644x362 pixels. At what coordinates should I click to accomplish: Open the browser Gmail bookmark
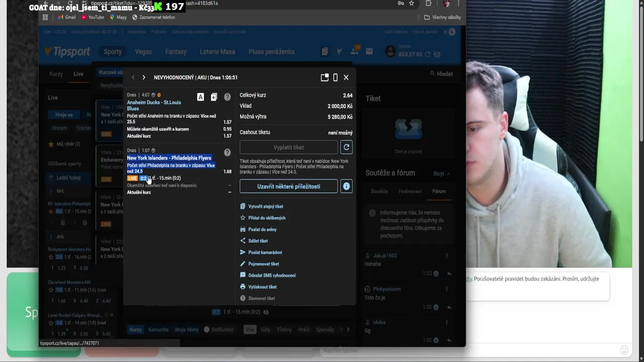click(67, 17)
